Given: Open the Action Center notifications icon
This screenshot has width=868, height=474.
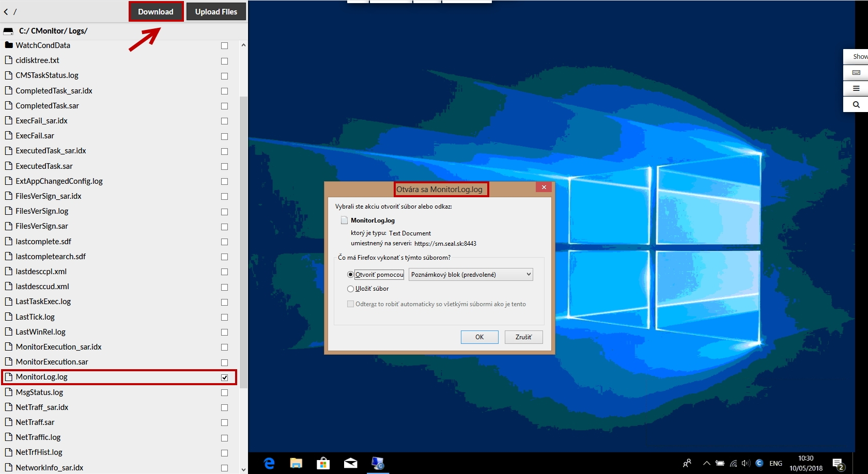Looking at the screenshot, I should click(838, 464).
